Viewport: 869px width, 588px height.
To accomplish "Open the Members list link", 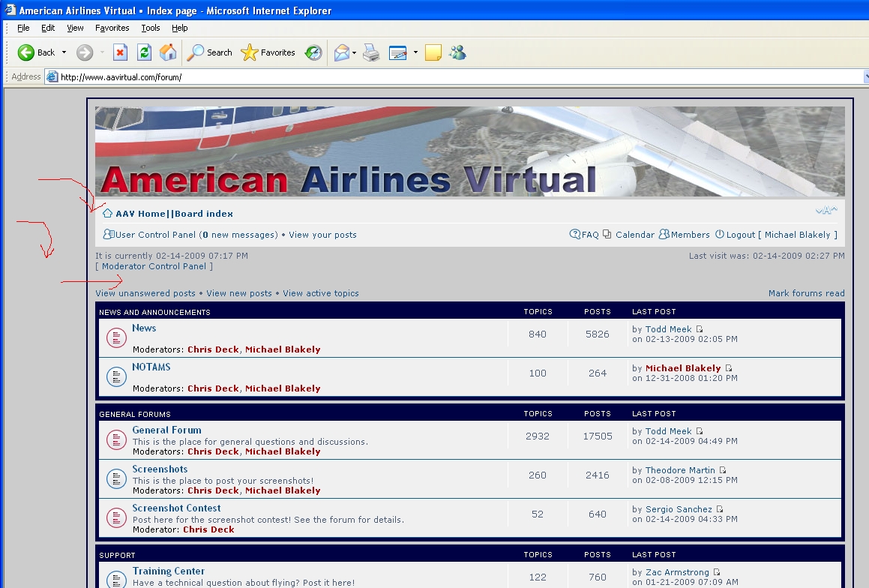I will click(690, 235).
